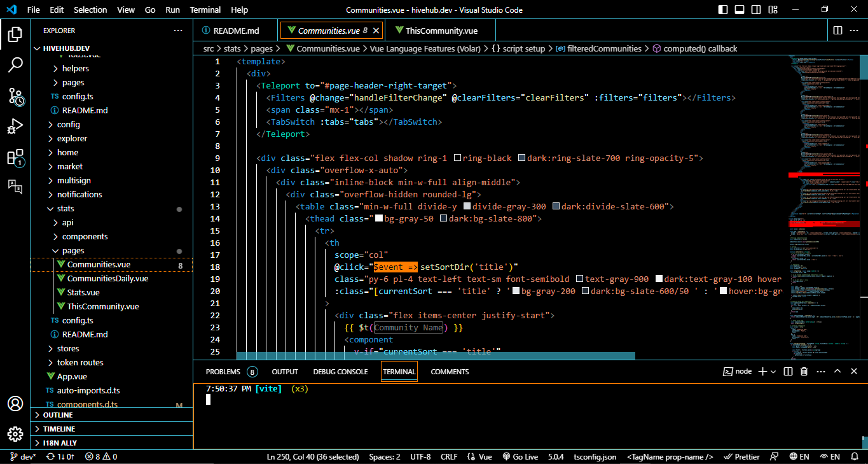Switch to the README.md editor tab
The height and width of the screenshot is (464, 868).
coord(237,31)
